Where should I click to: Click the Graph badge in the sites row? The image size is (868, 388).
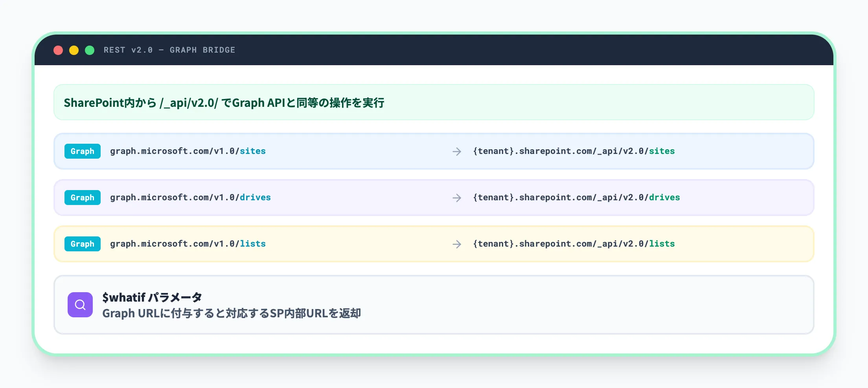[x=83, y=151]
